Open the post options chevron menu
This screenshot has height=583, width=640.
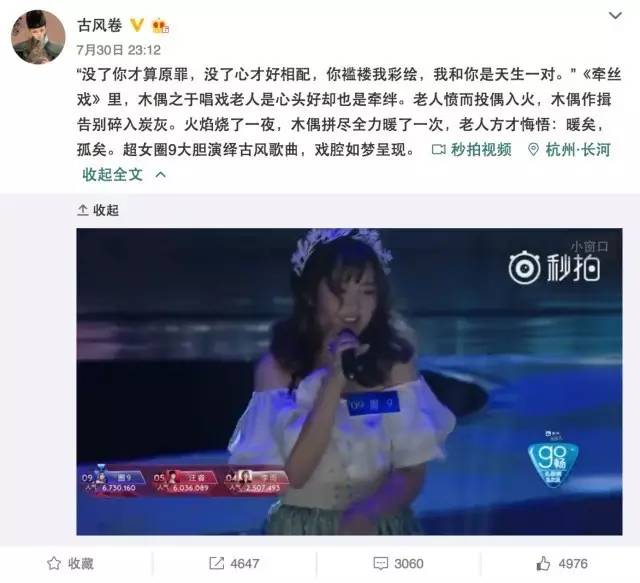click(615, 16)
